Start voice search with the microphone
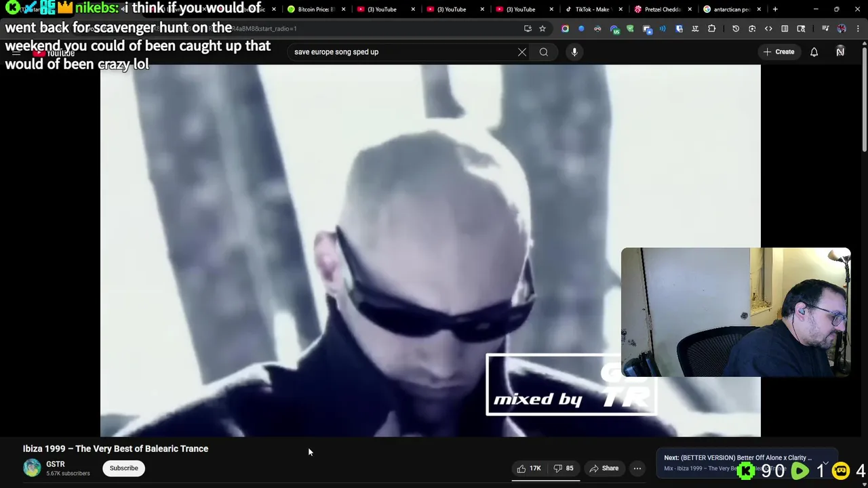The width and height of the screenshot is (868, 488). point(574,52)
